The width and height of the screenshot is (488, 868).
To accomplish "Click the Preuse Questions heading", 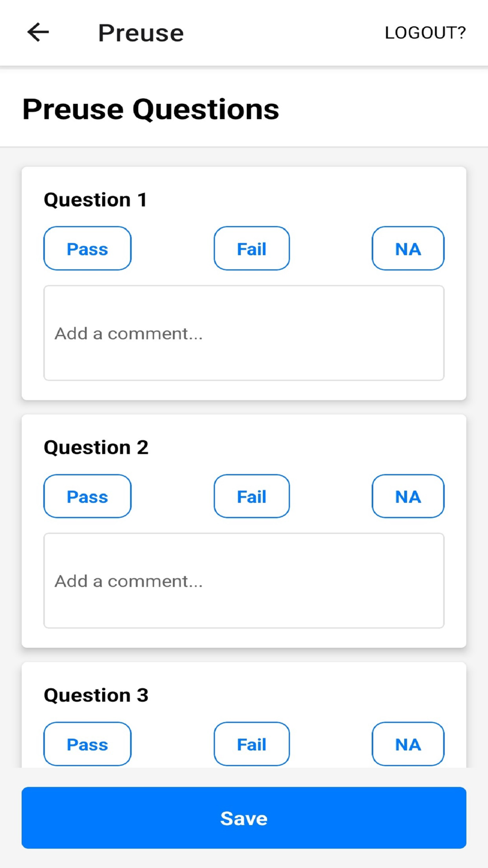I will [x=151, y=109].
